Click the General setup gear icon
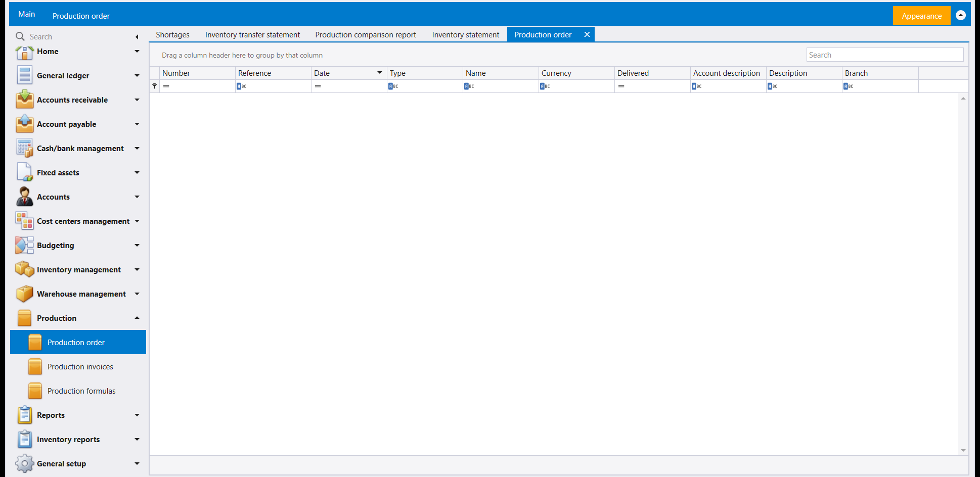The image size is (980, 477). pyautogui.click(x=24, y=463)
